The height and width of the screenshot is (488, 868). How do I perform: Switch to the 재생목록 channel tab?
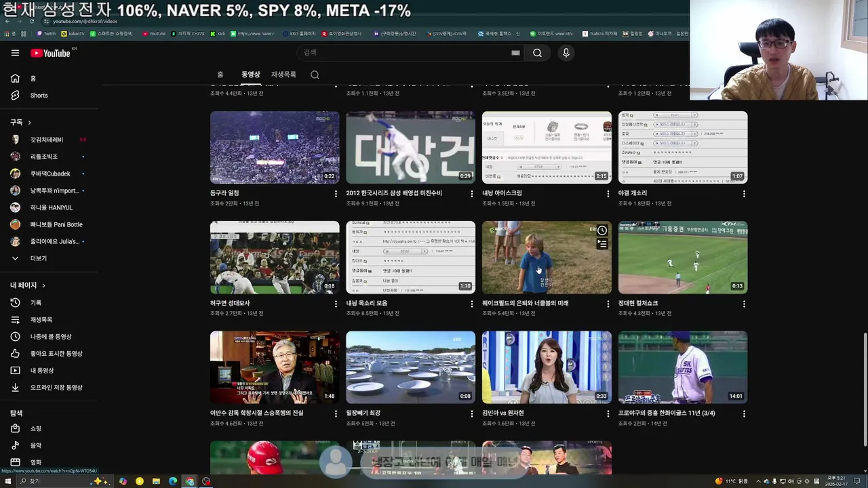coord(283,75)
